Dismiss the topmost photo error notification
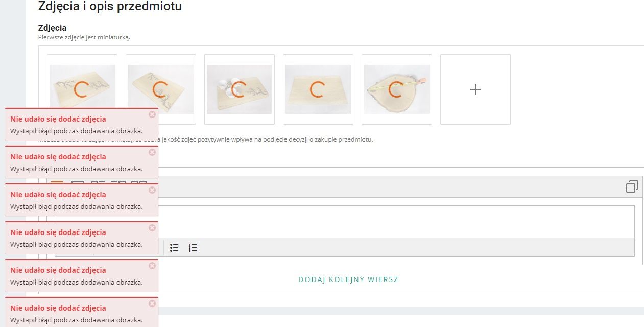This screenshot has height=327, width=644. click(x=152, y=114)
